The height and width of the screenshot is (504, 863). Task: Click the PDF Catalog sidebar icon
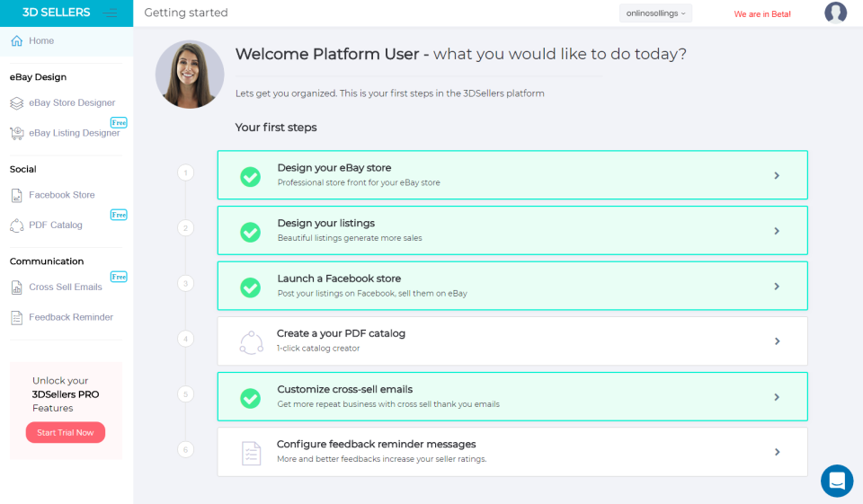(16, 225)
